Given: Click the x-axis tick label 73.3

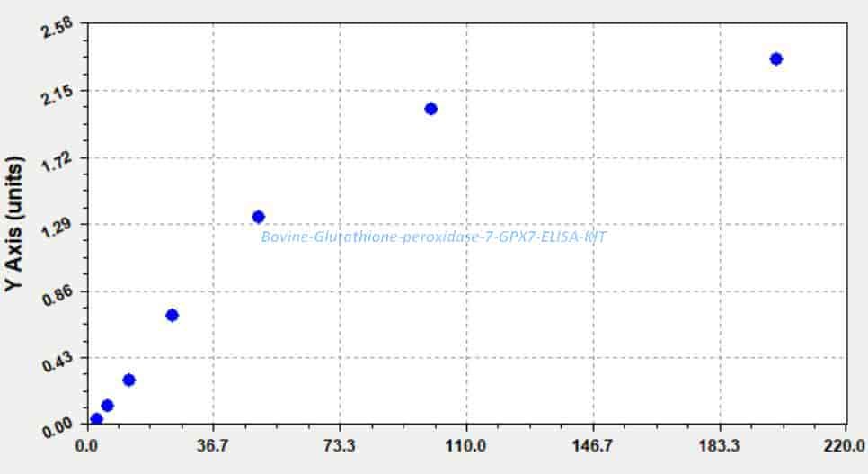Looking at the screenshot, I should (340, 446).
